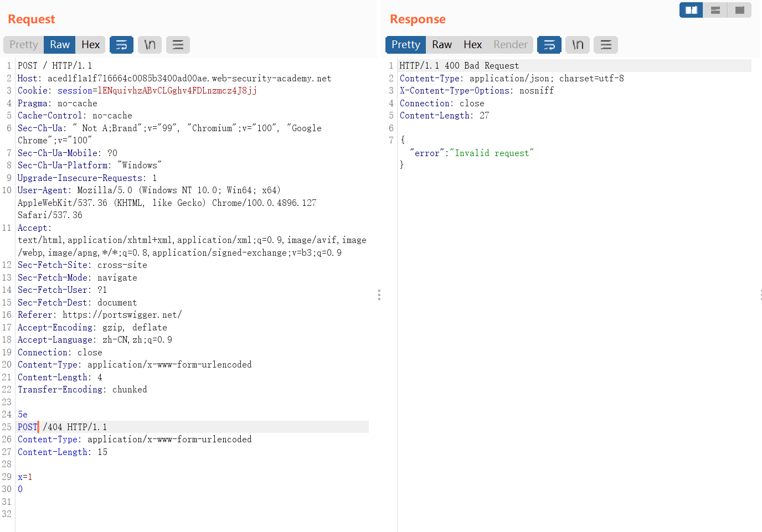Click the 'POST /404 HTTP/1.1' smuggled line
Screen dimensions: 762x532
pyautogui.click(x=63, y=427)
